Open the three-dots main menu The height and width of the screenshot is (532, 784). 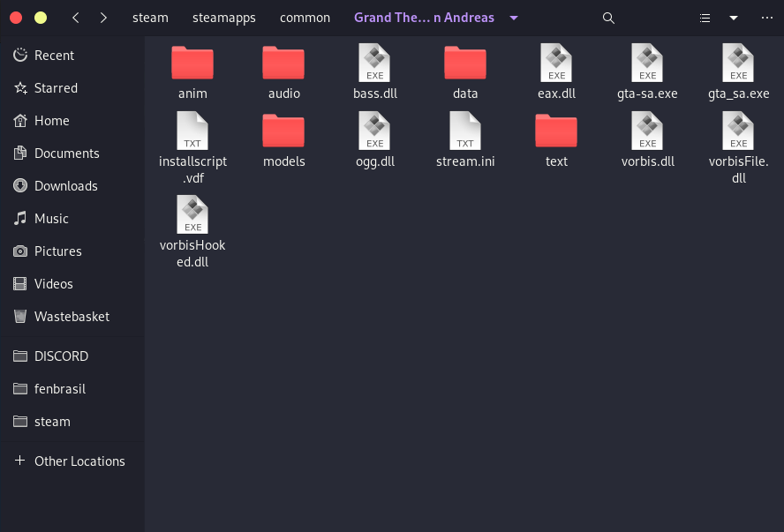click(766, 18)
